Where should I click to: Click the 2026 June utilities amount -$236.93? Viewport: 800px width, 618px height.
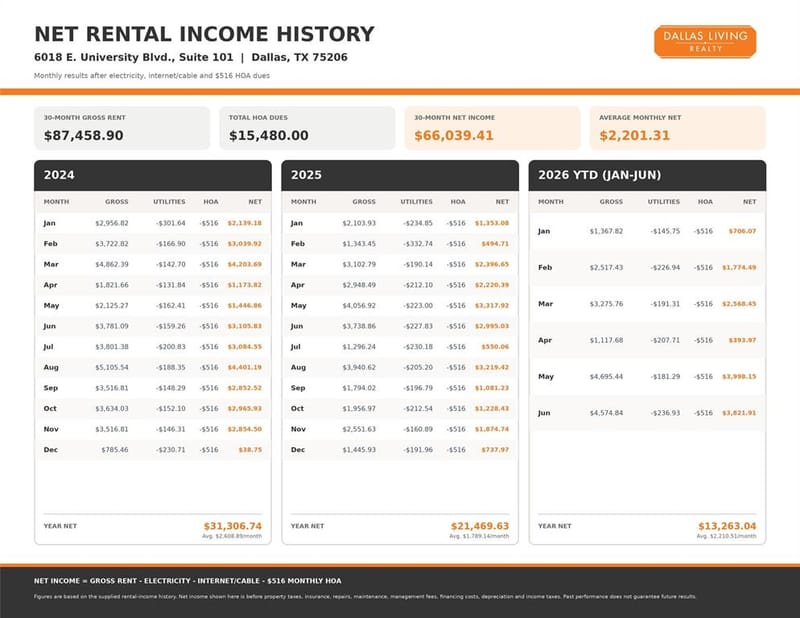pyautogui.click(x=665, y=413)
